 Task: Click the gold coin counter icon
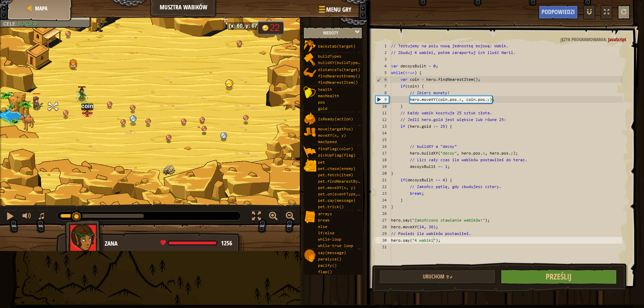[x=265, y=28]
